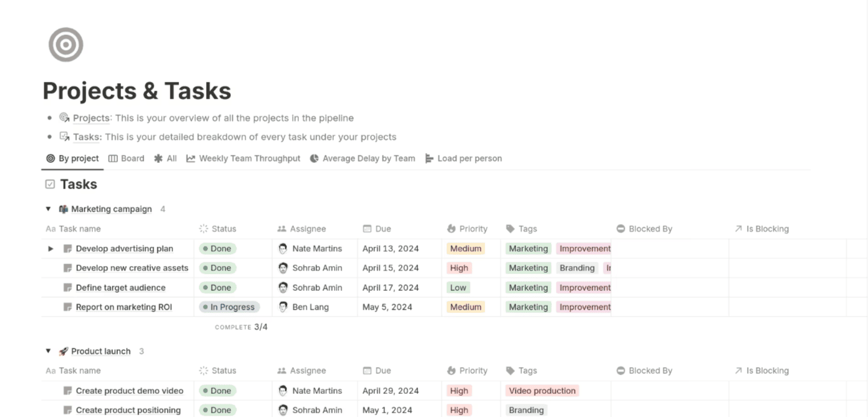The width and height of the screenshot is (868, 417).
Task: Click the Tasks database checkbox icon
Action: 50,184
